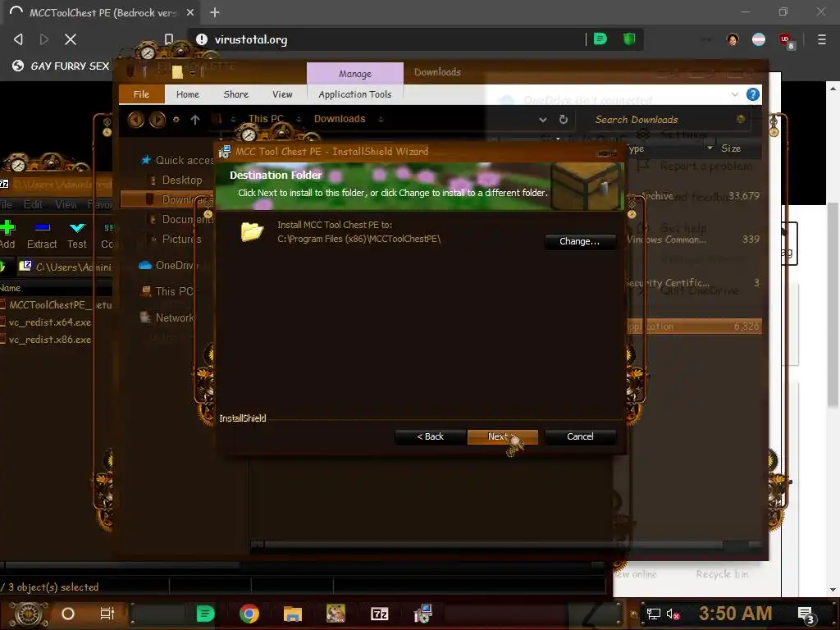This screenshot has width=840, height=630.
Task: Open the Start menu gear button
Action: pyautogui.click(x=30, y=614)
